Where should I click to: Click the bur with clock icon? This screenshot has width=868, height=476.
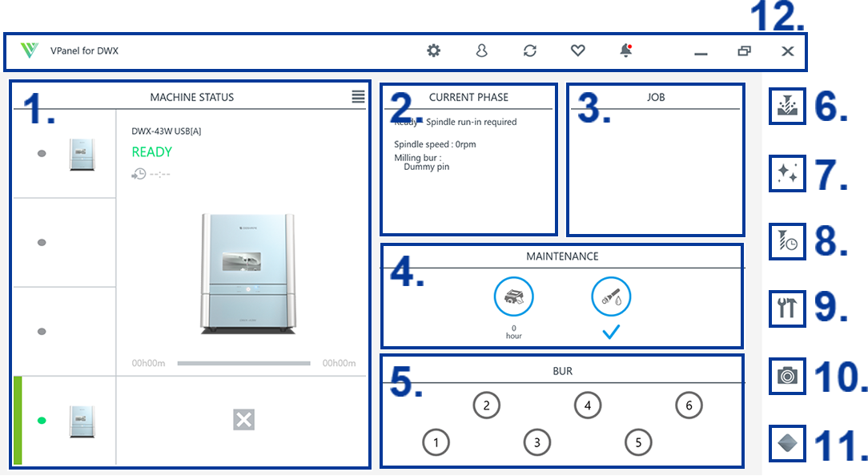pyautogui.click(x=787, y=241)
